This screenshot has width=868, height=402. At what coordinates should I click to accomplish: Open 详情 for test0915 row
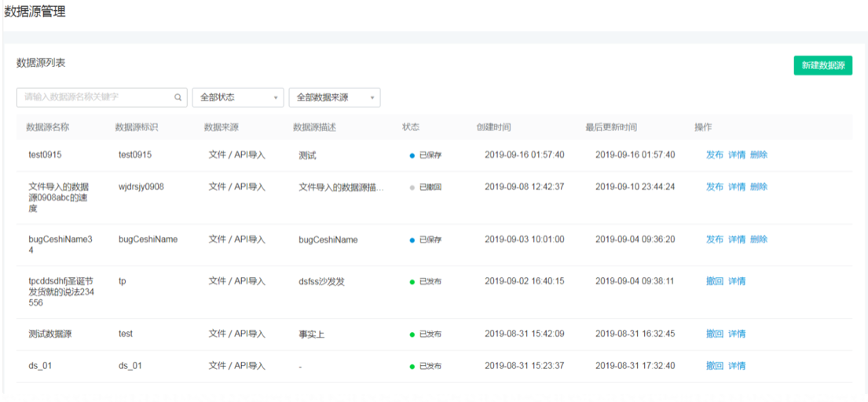(x=736, y=155)
